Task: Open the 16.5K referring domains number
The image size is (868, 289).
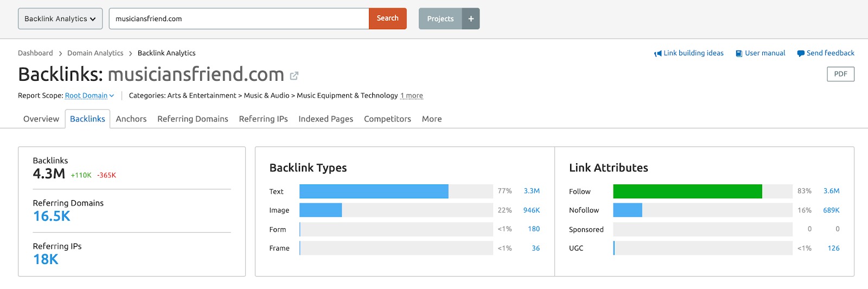Action: click(x=52, y=216)
